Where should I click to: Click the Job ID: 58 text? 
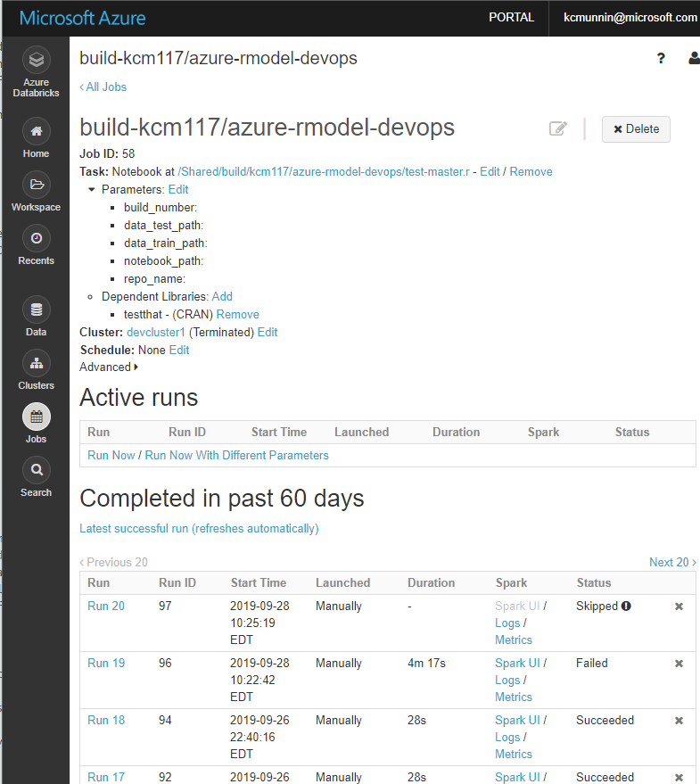107,153
